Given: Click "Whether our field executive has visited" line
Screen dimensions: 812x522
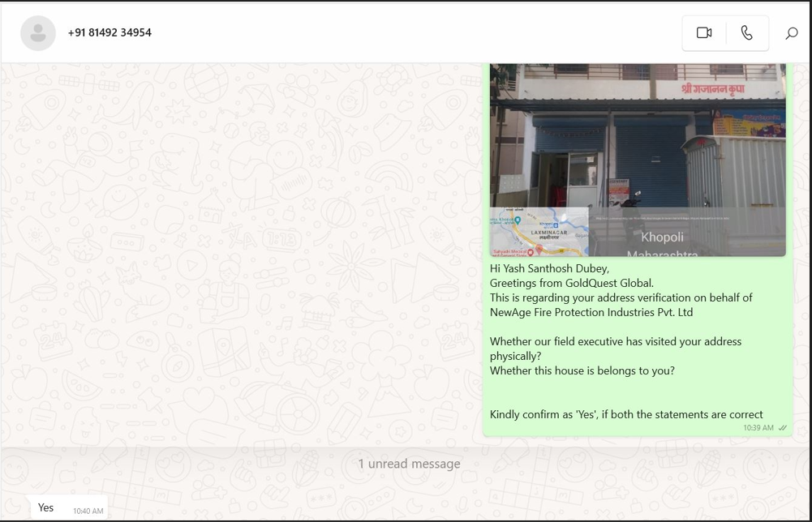Looking at the screenshot, I should click(x=616, y=341).
